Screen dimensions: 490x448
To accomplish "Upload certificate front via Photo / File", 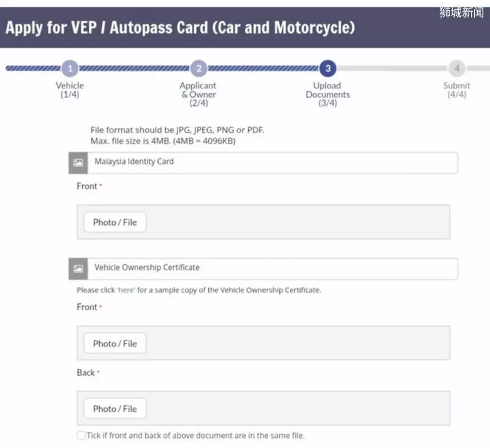I will (115, 343).
